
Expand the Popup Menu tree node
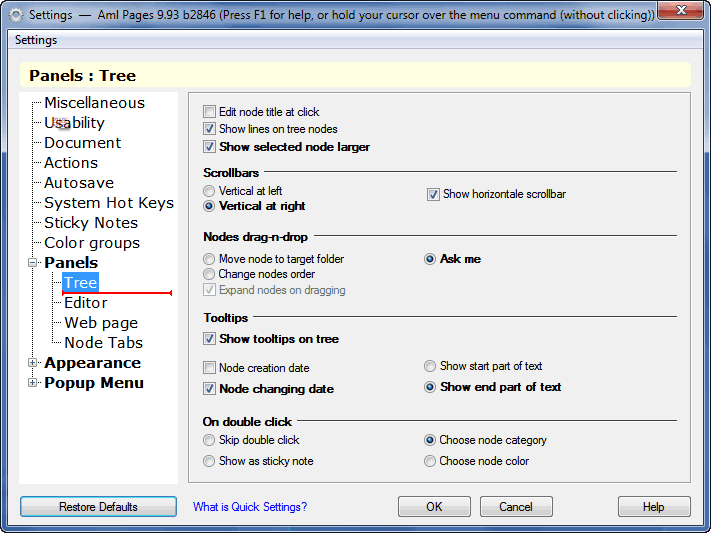click(32, 382)
